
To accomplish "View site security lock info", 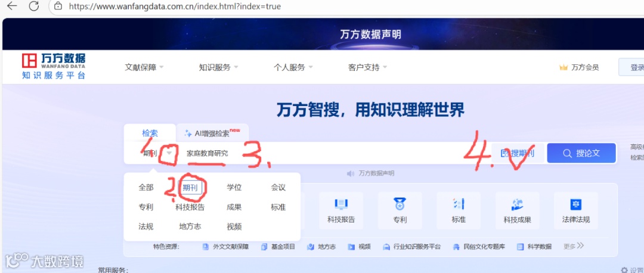I will (x=58, y=6).
